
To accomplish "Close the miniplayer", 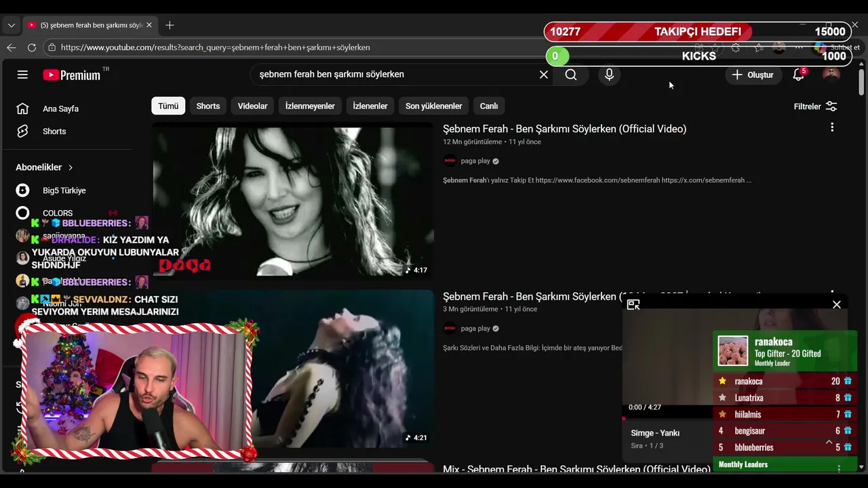I will [837, 305].
